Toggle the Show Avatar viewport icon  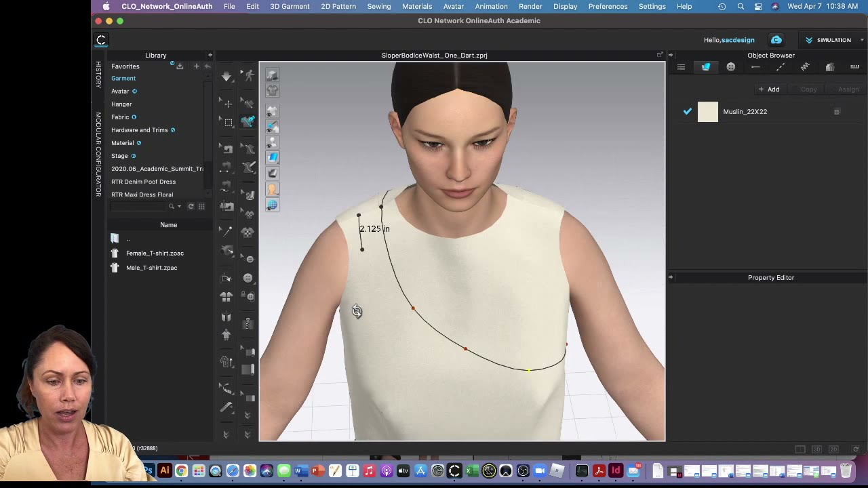click(x=272, y=142)
